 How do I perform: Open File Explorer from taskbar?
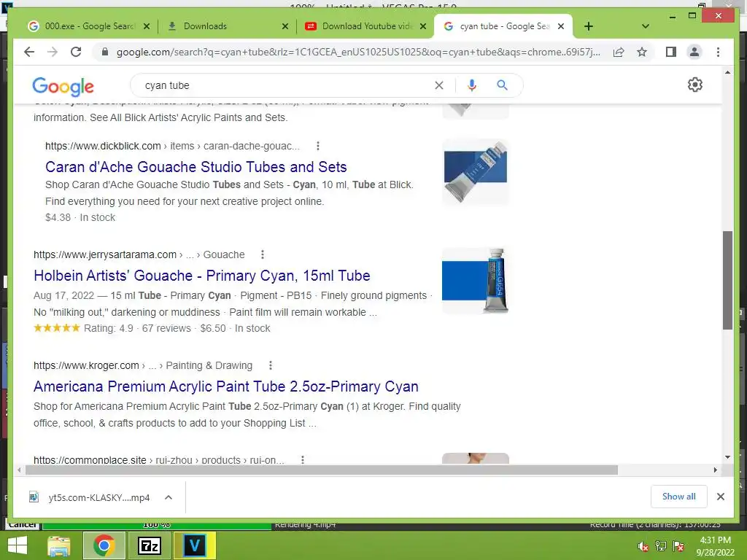[x=58, y=545]
